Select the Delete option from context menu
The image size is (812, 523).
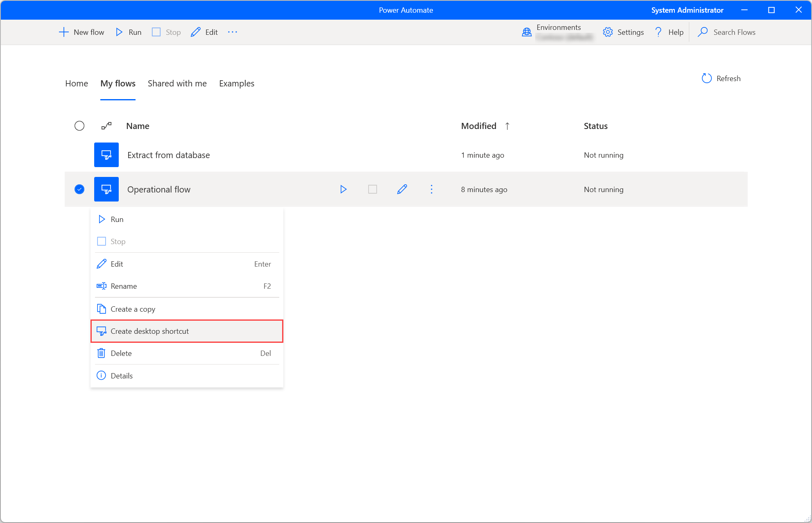coord(121,353)
